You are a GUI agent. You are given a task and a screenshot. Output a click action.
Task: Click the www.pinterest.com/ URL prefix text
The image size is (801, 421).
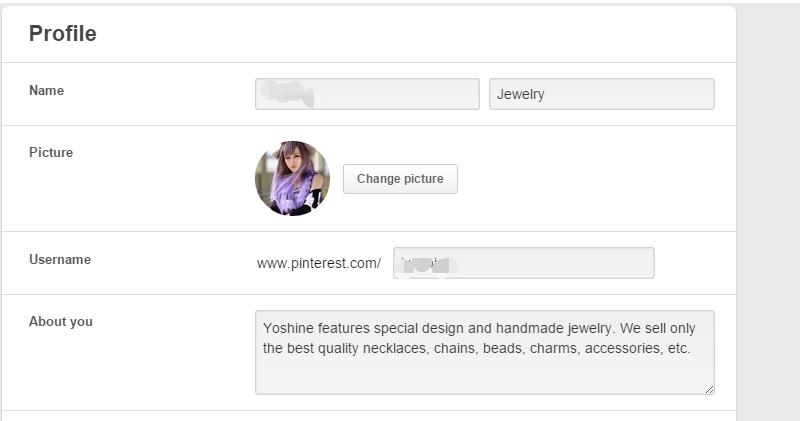pyautogui.click(x=318, y=264)
